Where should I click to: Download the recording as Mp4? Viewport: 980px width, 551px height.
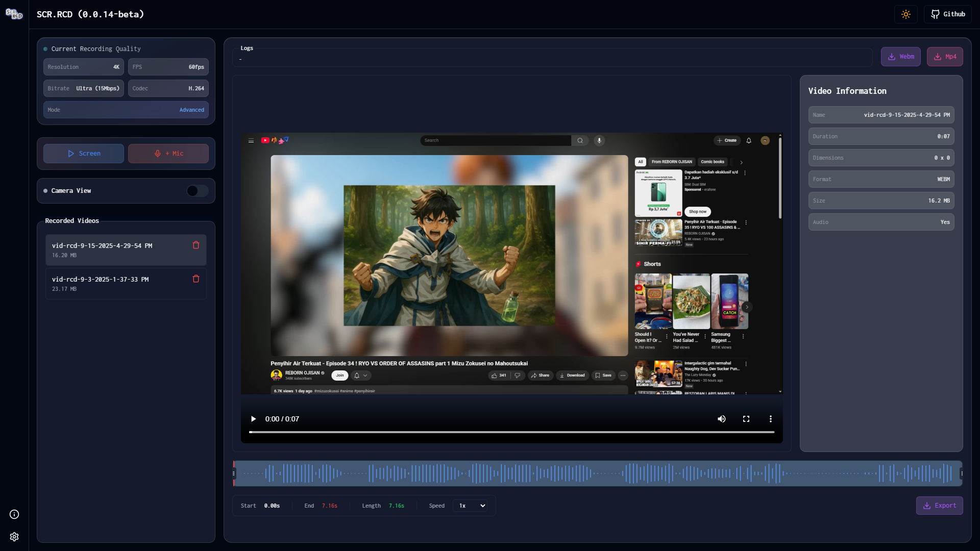tap(944, 56)
